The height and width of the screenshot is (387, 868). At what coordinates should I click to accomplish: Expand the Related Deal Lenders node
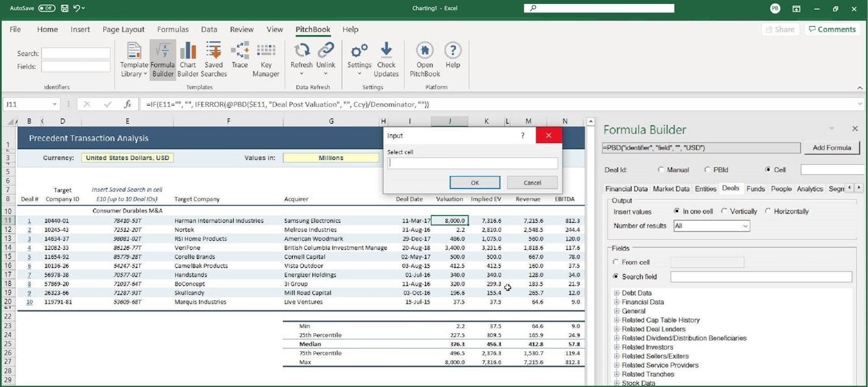point(616,329)
